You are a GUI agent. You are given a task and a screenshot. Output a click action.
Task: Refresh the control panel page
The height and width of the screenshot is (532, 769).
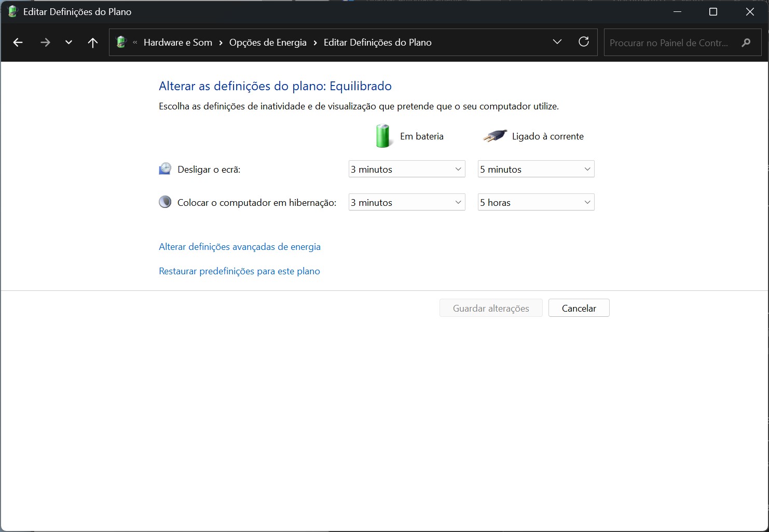point(584,42)
